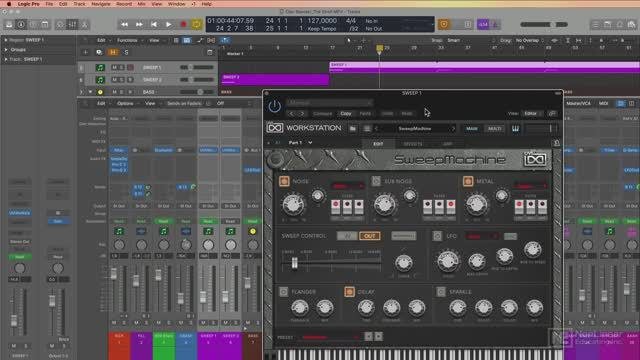Viewport: 640px width, 360px height.
Task: Click Compare in the plugin header
Action: (322, 113)
